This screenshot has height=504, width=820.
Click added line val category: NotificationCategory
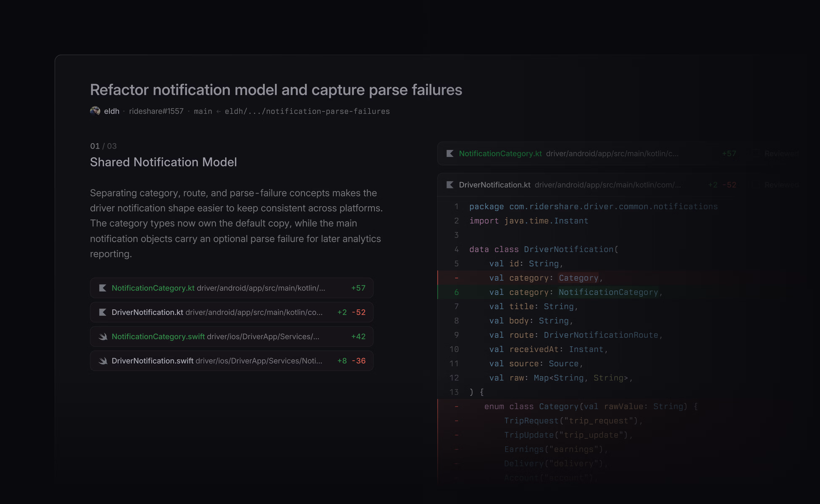click(x=576, y=292)
